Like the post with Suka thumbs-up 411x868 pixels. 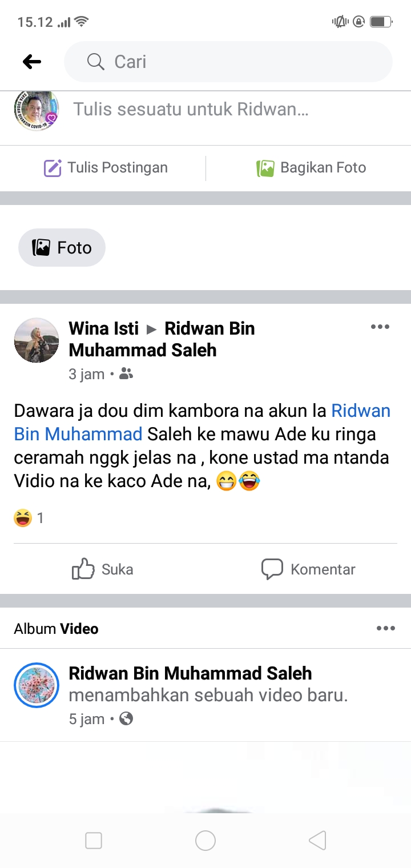[103, 569]
